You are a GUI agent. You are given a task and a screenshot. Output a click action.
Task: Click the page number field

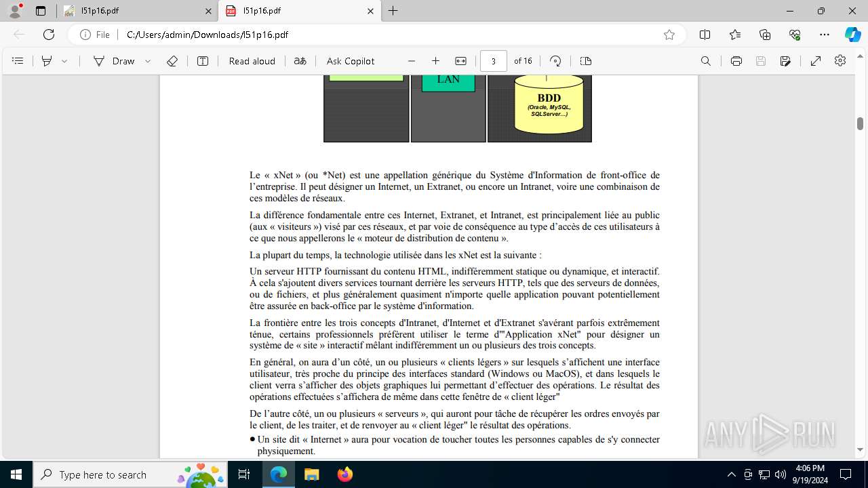(x=494, y=61)
